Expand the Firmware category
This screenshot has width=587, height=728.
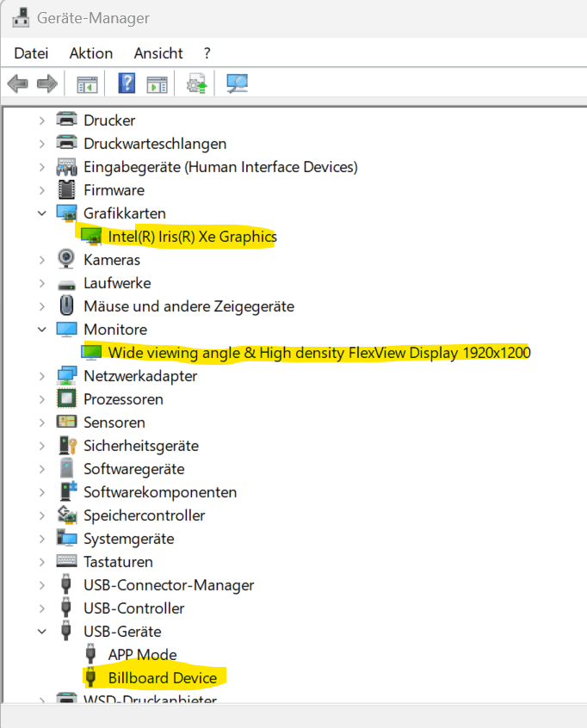(x=42, y=190)
